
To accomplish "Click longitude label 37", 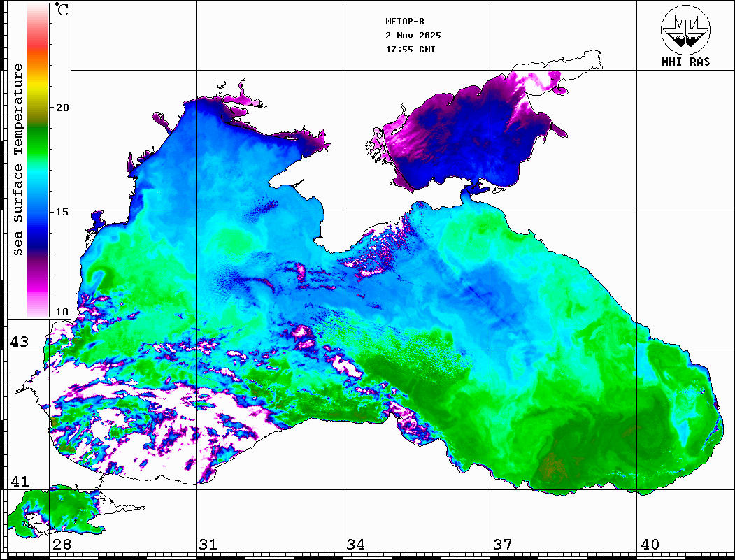I will coord(502,545).
